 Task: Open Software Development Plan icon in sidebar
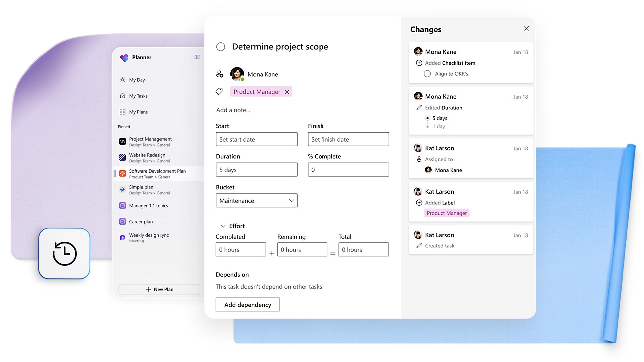pos(123,174)
